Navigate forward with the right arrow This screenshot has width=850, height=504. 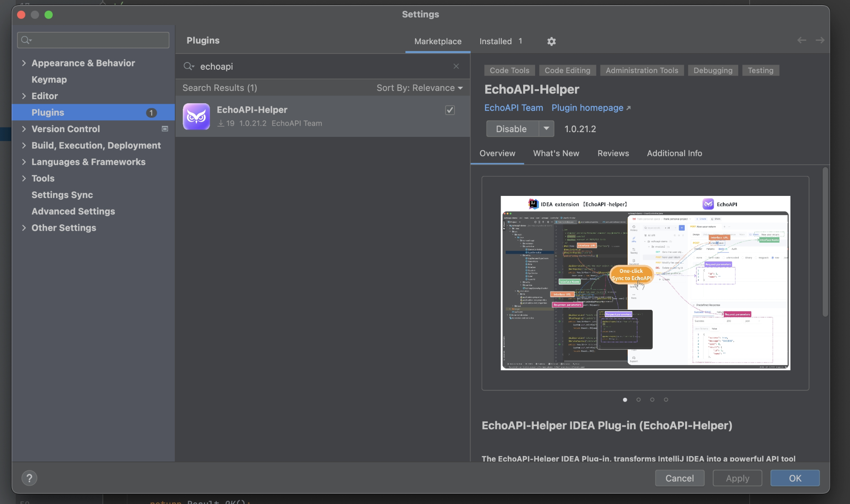[820, 40]
